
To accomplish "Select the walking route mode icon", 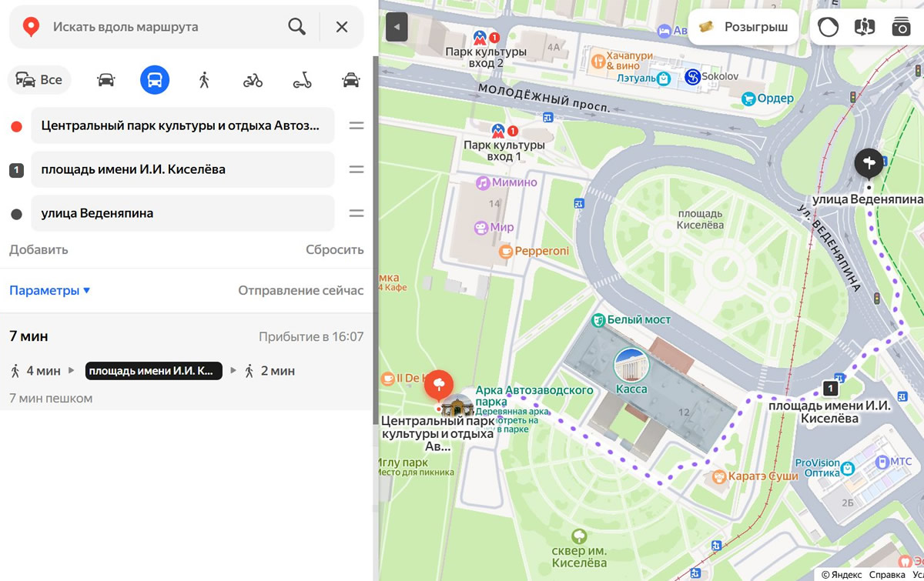I will click(204, 80).
